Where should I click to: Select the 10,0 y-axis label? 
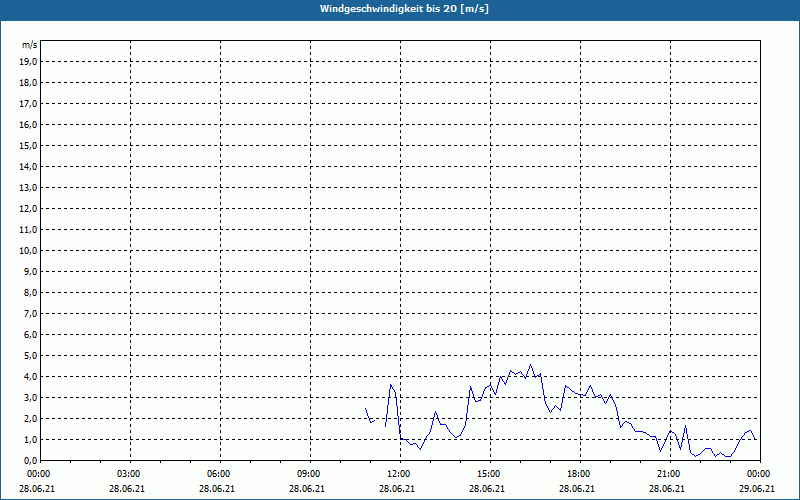point(28,251)
